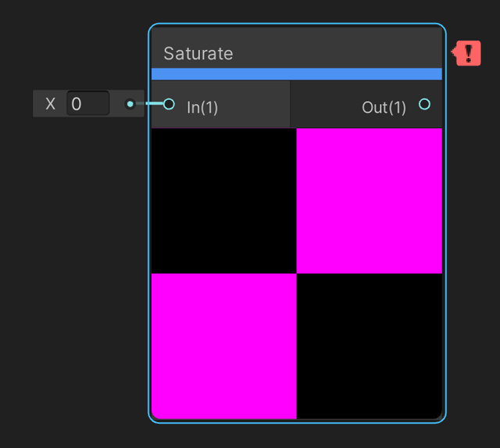Click the small dot on the X slot
The image size is (500, 448).
pyautogui.click(x=130, y=104)
